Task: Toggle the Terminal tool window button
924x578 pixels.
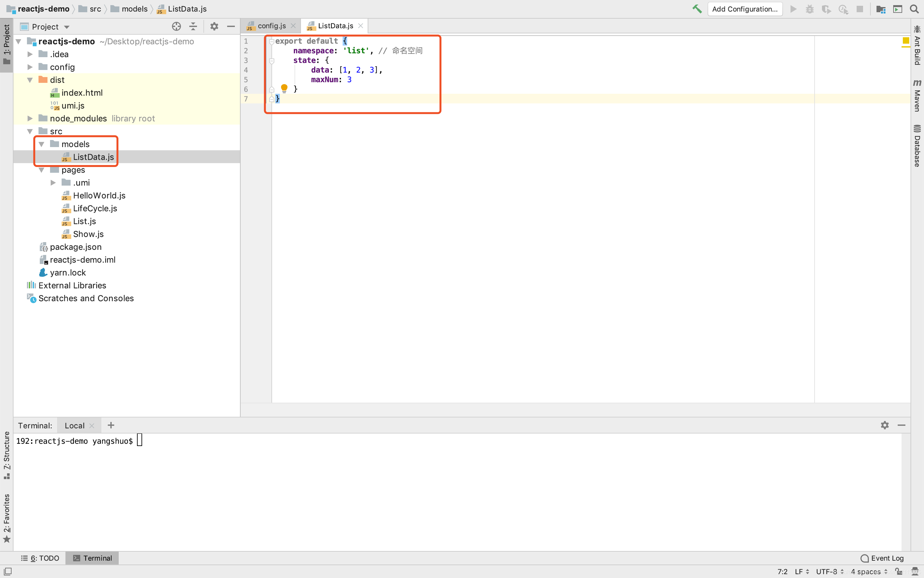Action: point(92,558)
